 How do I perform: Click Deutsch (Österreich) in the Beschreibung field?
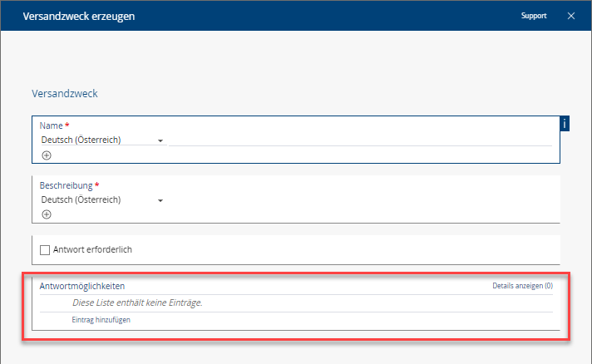(x=81, y=199)
